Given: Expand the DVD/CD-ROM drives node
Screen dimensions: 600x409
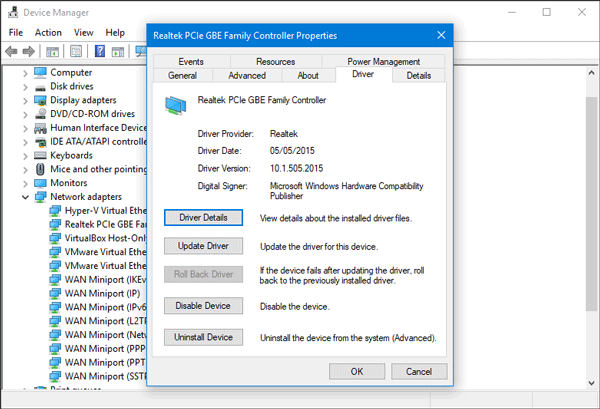Looking at the screenshot, I should 25,115.
